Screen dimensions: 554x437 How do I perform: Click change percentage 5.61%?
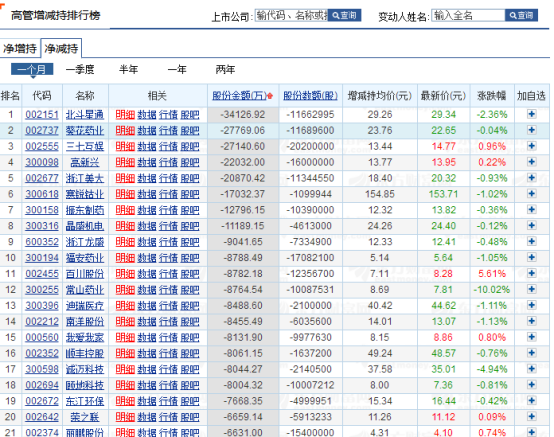pyautogui.click(x=491, y=273)
